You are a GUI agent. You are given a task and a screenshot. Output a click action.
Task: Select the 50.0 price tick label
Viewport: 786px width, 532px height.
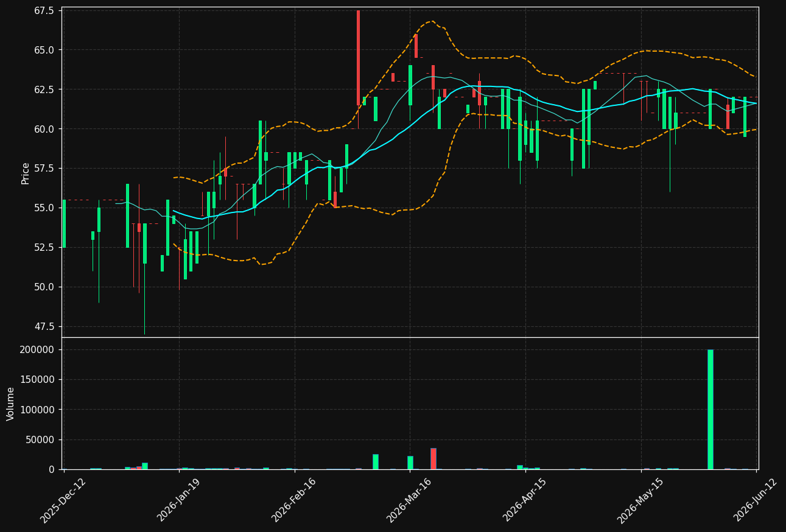[45, 287]
